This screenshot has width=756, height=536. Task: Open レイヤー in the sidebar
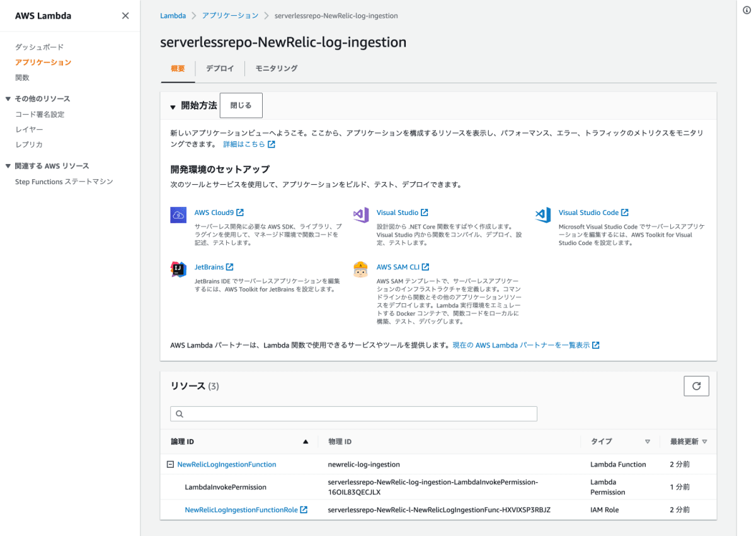click(29, 129)
